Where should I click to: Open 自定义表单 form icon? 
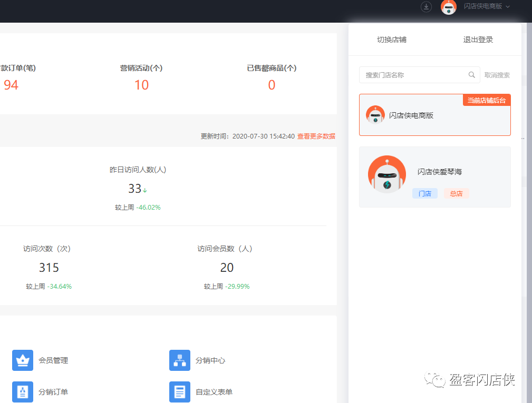[180, 392]
